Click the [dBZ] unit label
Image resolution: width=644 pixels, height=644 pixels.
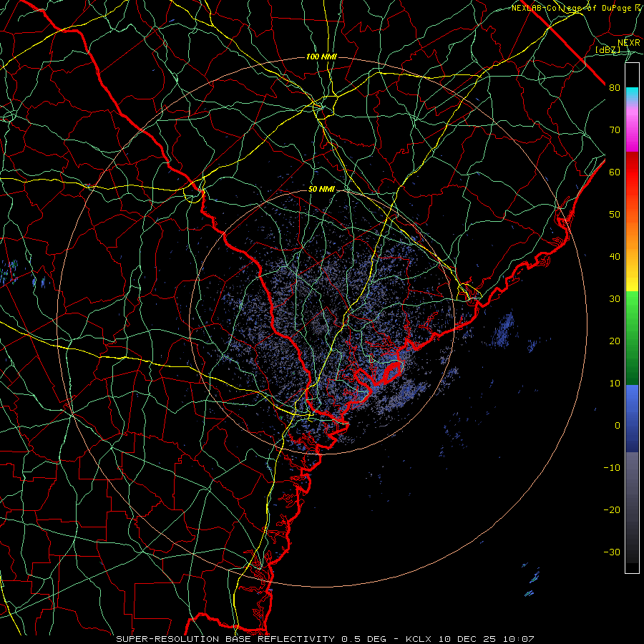click(608, 49)
